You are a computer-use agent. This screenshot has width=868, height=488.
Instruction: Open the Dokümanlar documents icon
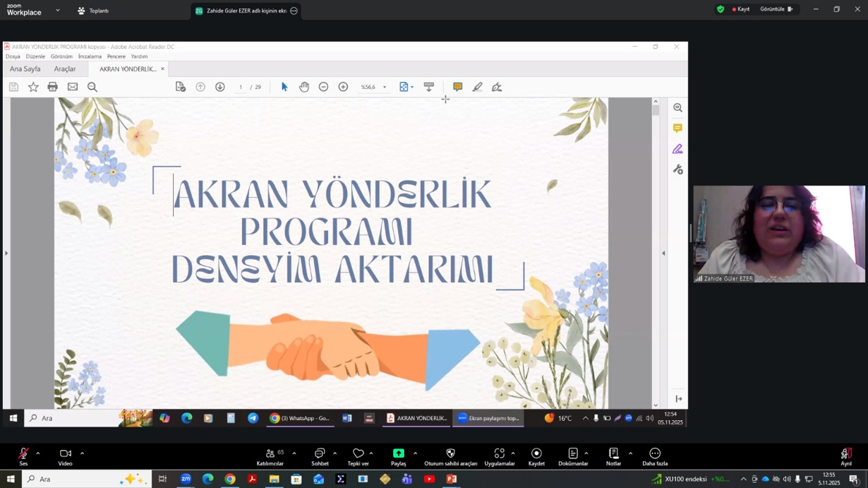[x=573, y=456]
